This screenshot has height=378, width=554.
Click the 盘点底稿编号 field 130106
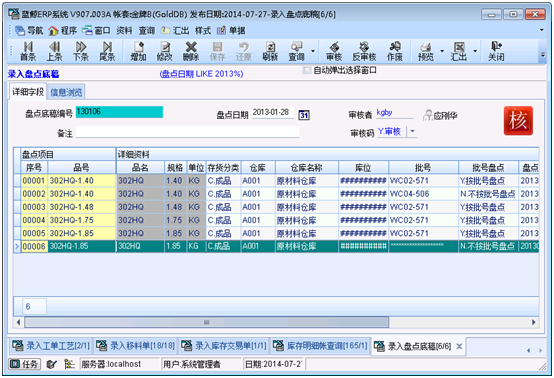coord(119,112)
